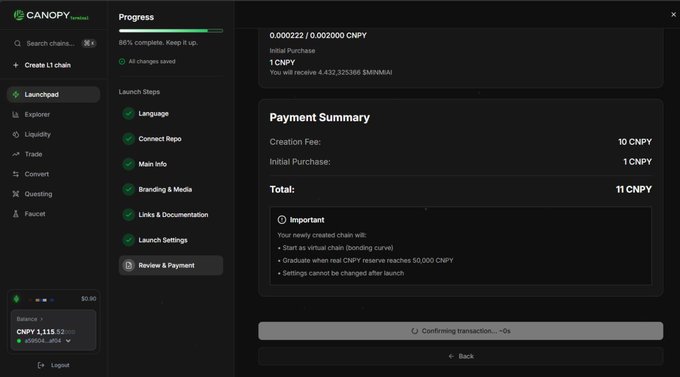
Task: Click the Launchpad icon
Action: 16,95
